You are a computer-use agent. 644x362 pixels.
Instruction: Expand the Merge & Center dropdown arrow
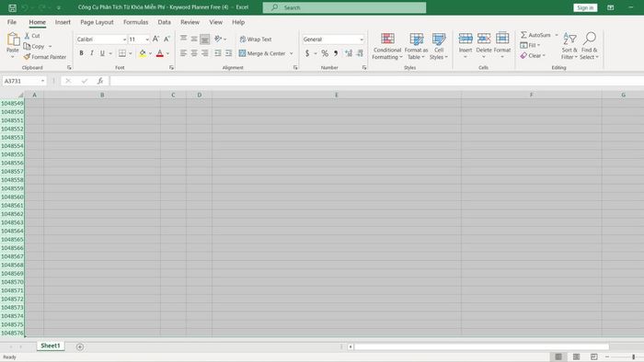click(x=292, y=53)
